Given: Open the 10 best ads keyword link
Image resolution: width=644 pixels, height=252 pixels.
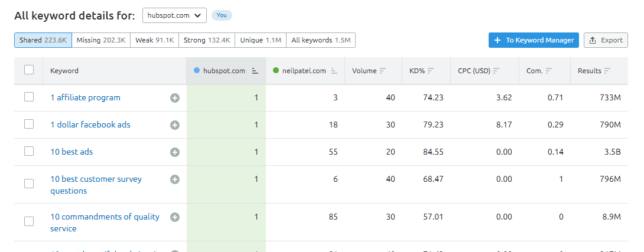Looking at the screenshot, I should (71, 152).
